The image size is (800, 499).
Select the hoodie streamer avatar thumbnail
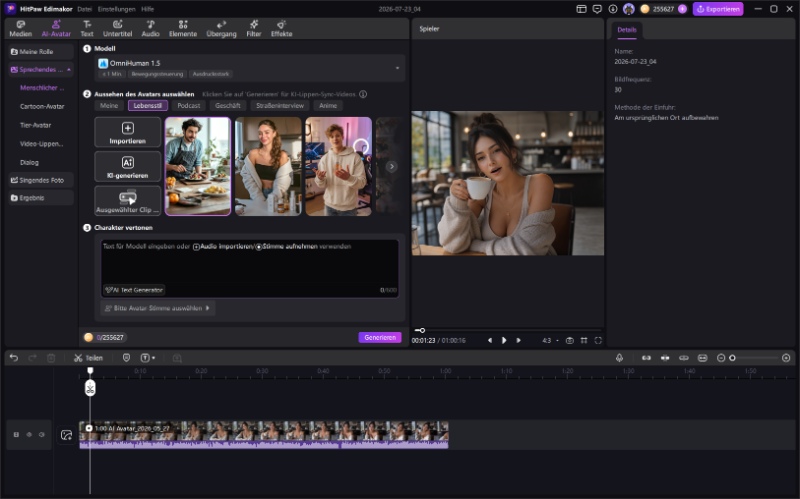[x=339, y=166]
